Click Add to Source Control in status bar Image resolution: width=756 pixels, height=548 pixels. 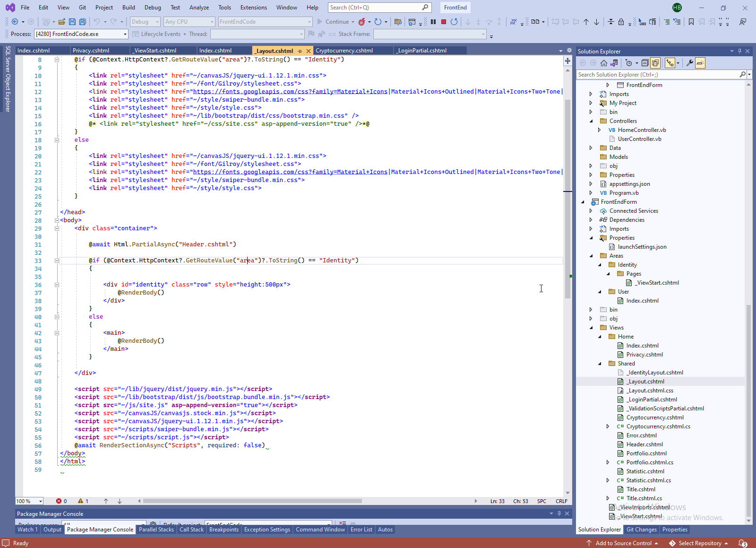623,543
